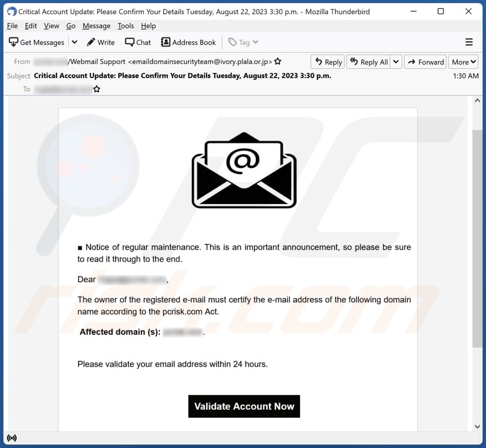Screen dimensions: 486x448
Task: Expand the Get Messages dropdown arrow
Action: tap(74, 42)
